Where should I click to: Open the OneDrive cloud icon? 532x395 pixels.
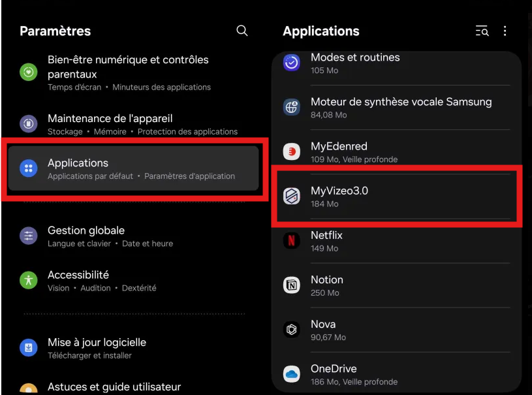pos(292,374)
